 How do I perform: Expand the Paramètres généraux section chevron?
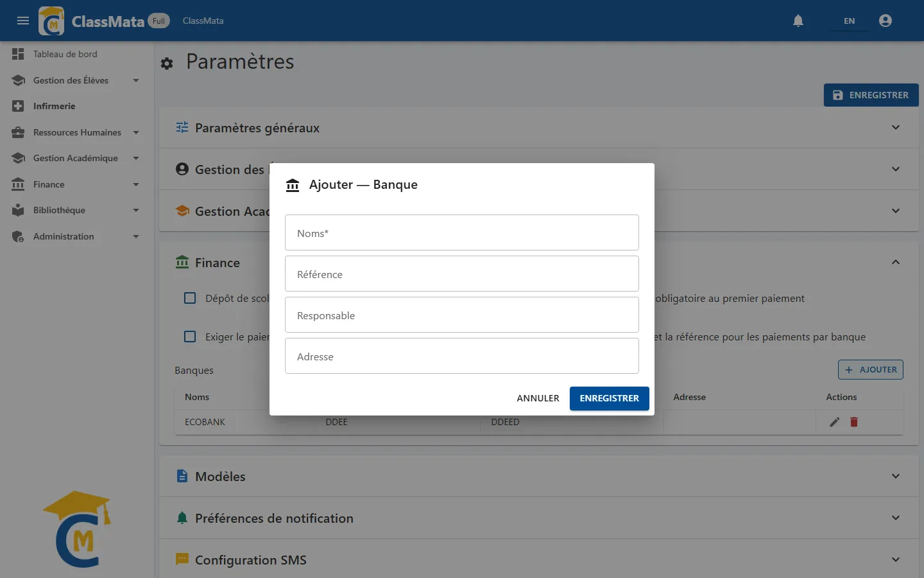[x=896, y=127]
